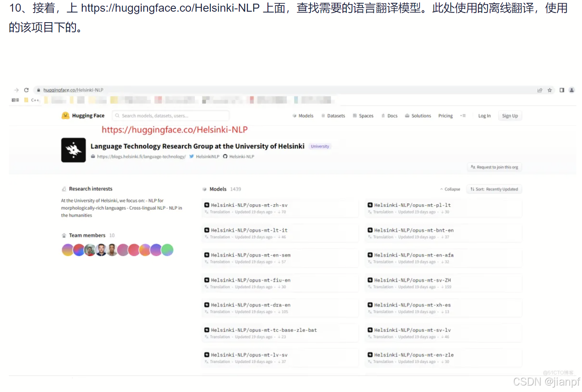The height and width of the screenshot is (392, 582).
Task: Click the share icon in the address bar
Action: pyautogui.click(x=540, y=90)
